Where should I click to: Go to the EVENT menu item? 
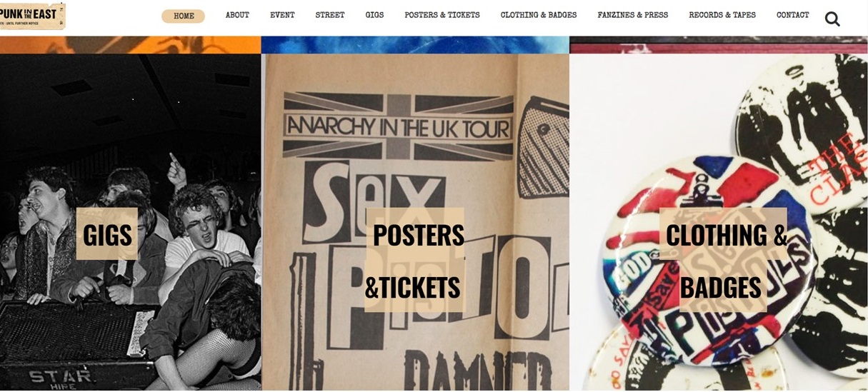[x=282, y=15]
